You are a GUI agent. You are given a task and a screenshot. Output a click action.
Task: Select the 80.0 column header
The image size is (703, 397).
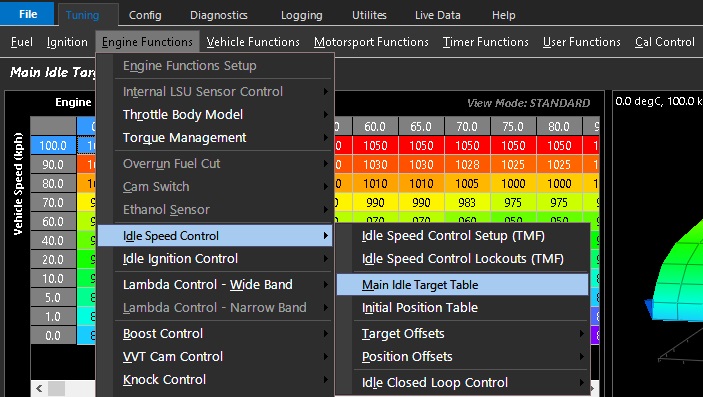click(x=559, y=127)
